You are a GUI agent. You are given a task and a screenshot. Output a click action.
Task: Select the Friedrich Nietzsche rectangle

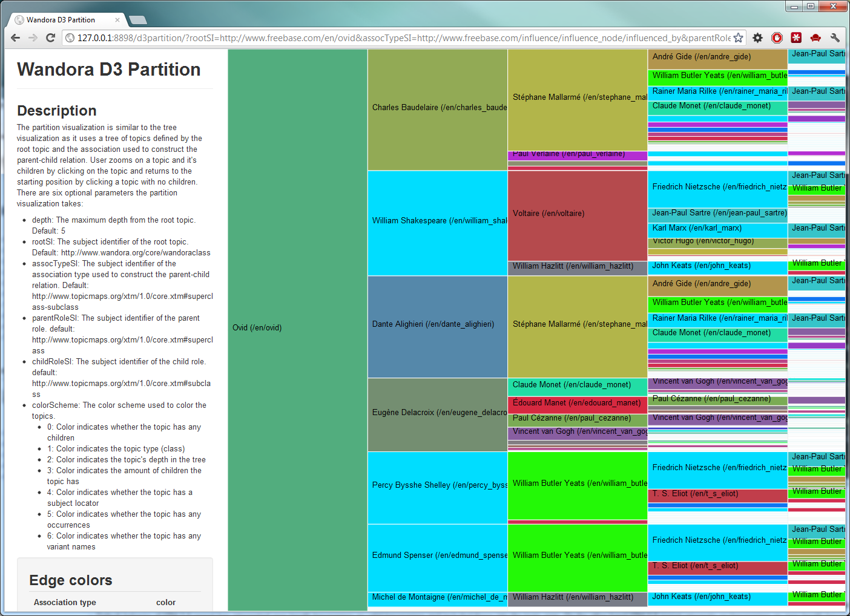click(718, 186)
